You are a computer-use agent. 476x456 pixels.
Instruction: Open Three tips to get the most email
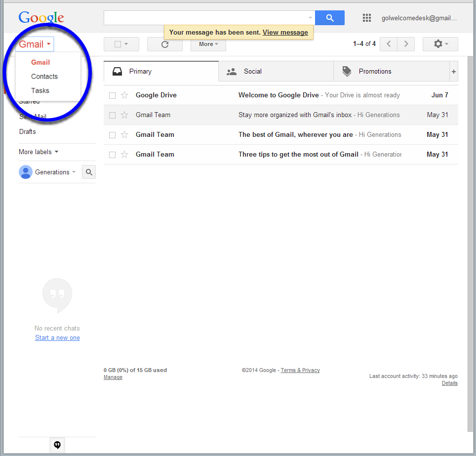[281, 155]
